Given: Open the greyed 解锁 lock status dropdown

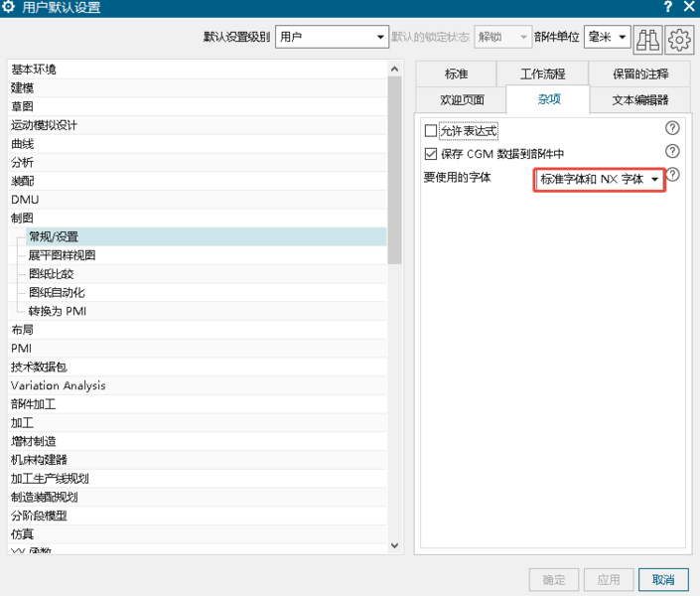Looking at the screenshot, I should pos(502,37).
